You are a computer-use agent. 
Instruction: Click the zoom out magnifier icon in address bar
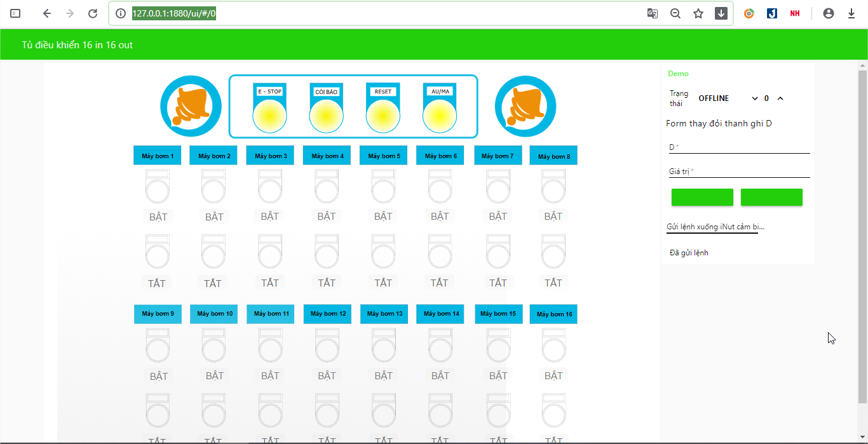[x=675, y=13]
